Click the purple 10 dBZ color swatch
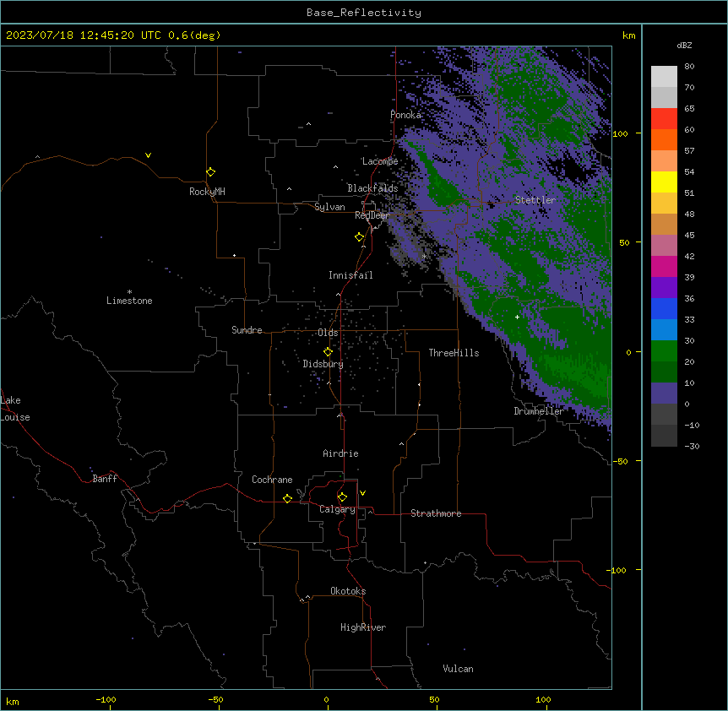The image size is (728, 711). click(x=664, y=393)
